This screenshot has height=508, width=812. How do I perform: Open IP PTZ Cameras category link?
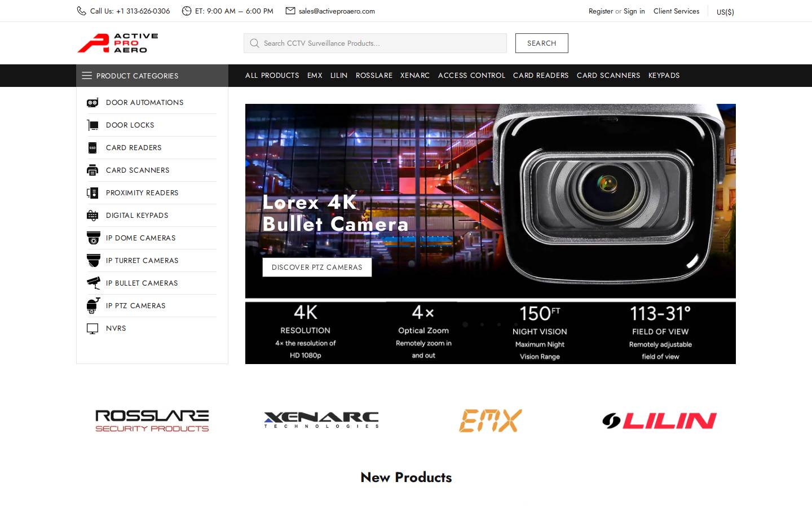(x=135, y=305)
